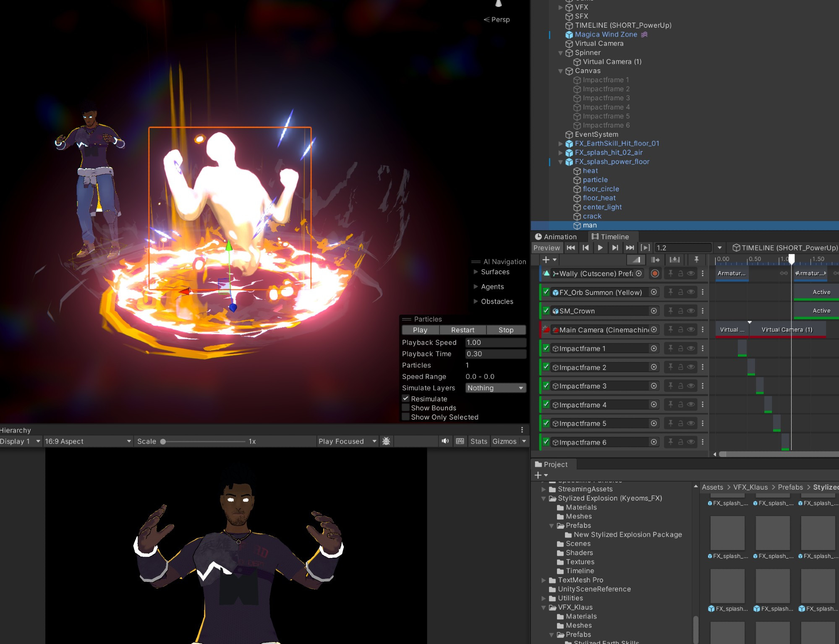Uncheck Impactframe 2 track checkbox
839x644 pixels.
[546, 367]
